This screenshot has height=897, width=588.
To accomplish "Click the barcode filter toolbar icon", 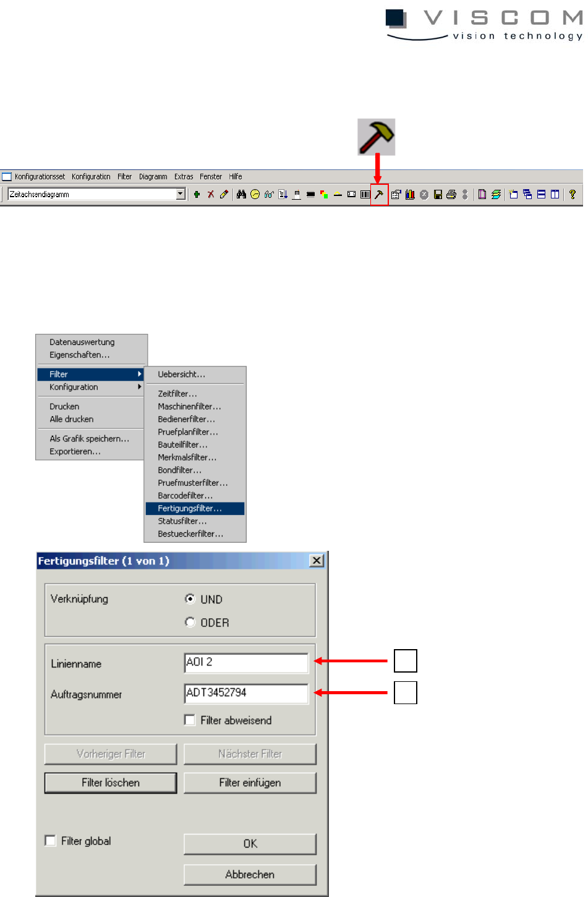I will pyautogui.click(x=365, y=194).
